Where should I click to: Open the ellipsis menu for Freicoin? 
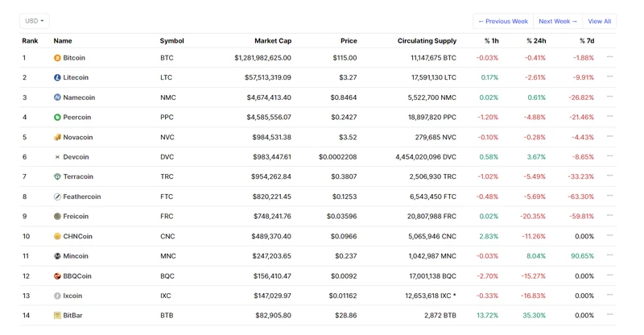pos(609,216)
